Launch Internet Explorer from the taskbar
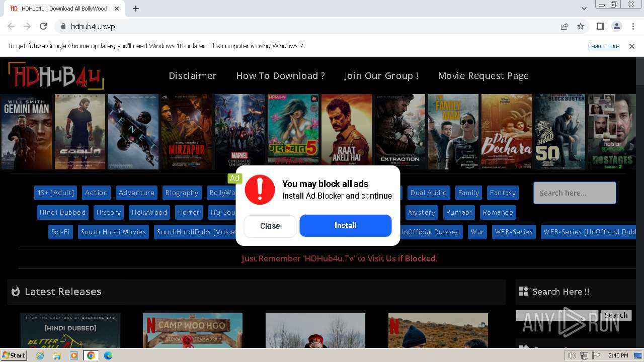Screen dimensions: 644x362 click(x=40, y=355)
